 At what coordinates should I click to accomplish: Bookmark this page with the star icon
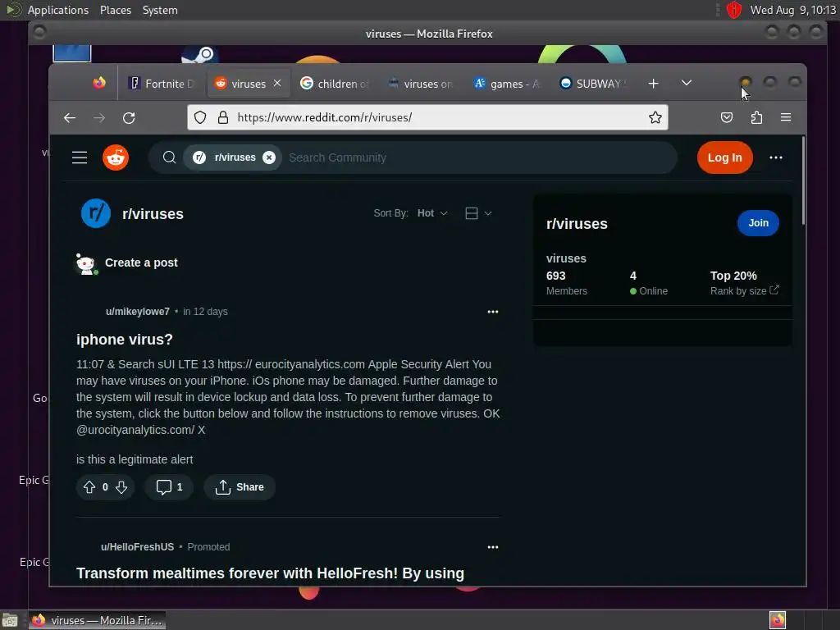(x=655, y=117)
